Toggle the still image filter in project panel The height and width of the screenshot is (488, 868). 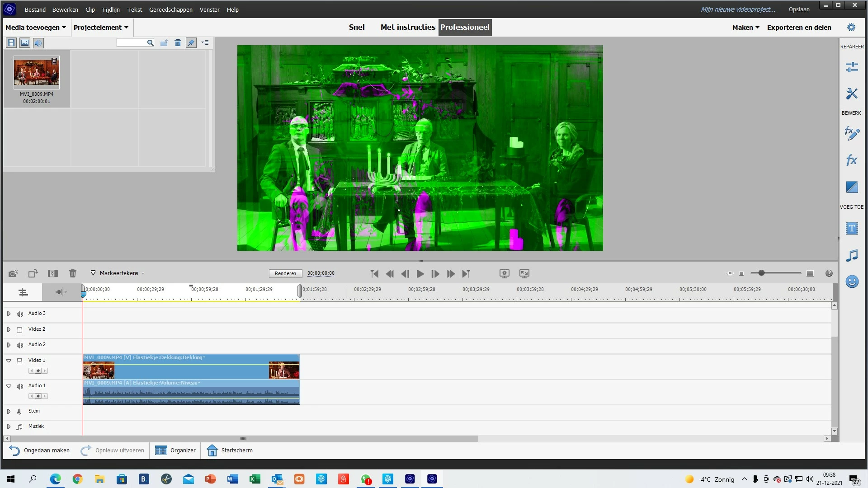(x=25, y=43)
